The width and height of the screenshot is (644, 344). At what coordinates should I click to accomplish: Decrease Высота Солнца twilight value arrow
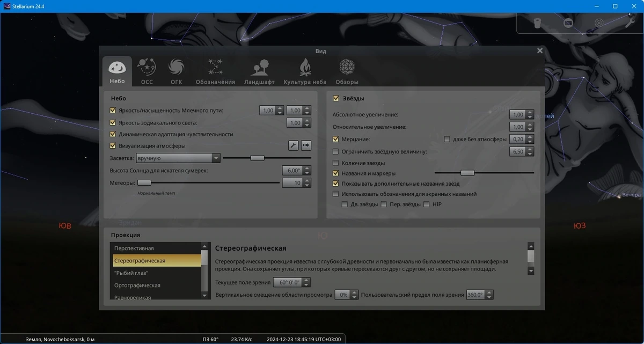coord(307,173)
